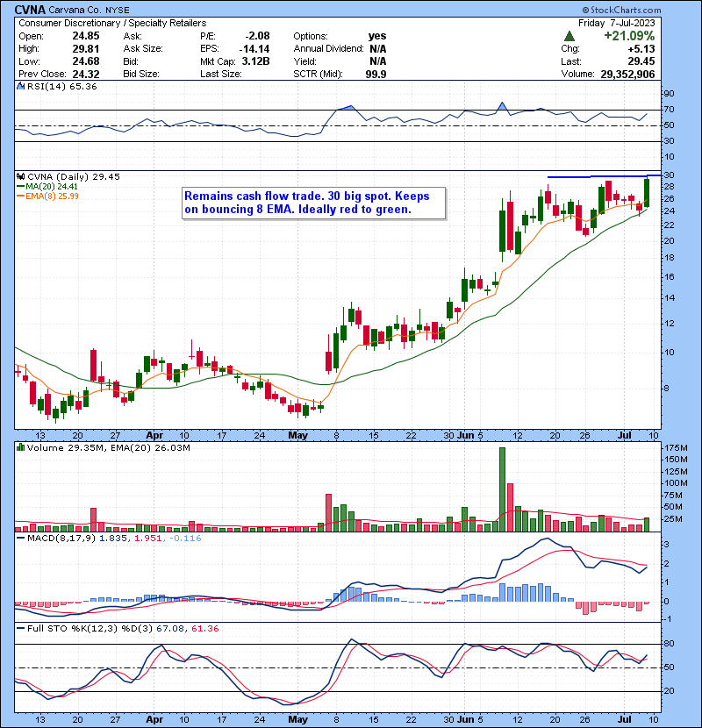Click the Last price 29.45 in header
Image resolution: width=702 pixels, height=728 pixels.
641,61
